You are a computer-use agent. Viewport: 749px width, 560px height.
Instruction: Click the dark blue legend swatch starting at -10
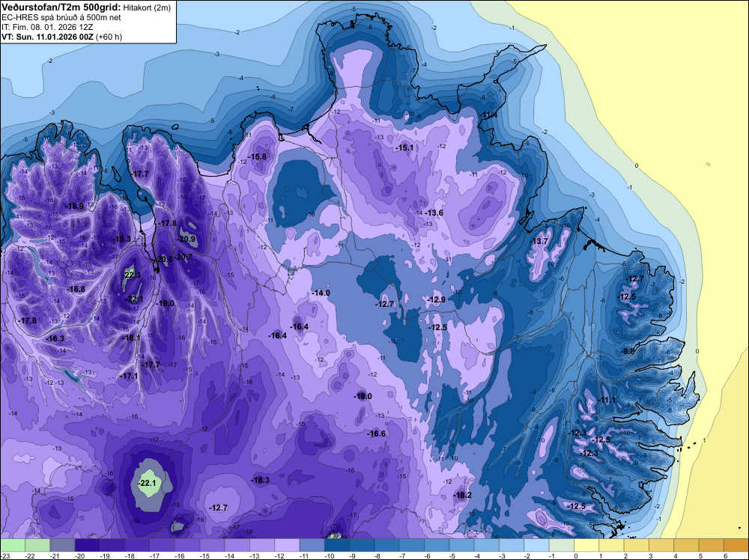337,545
